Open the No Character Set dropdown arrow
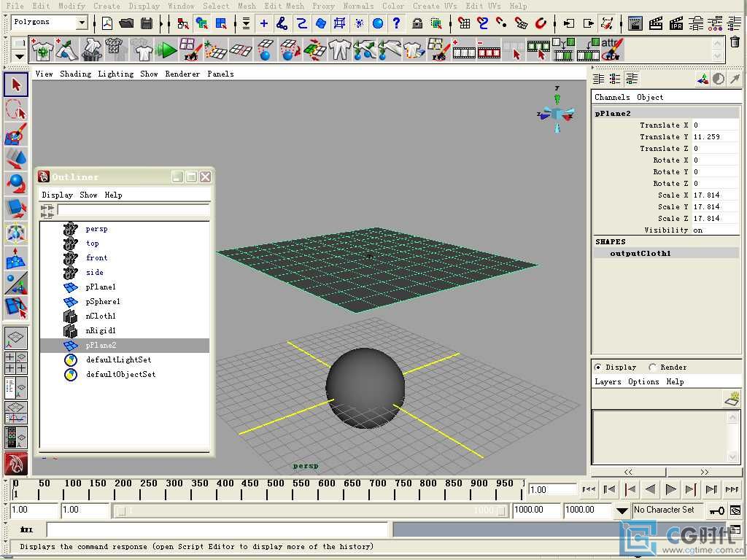 pyautogui.click(x=622, y=510)
